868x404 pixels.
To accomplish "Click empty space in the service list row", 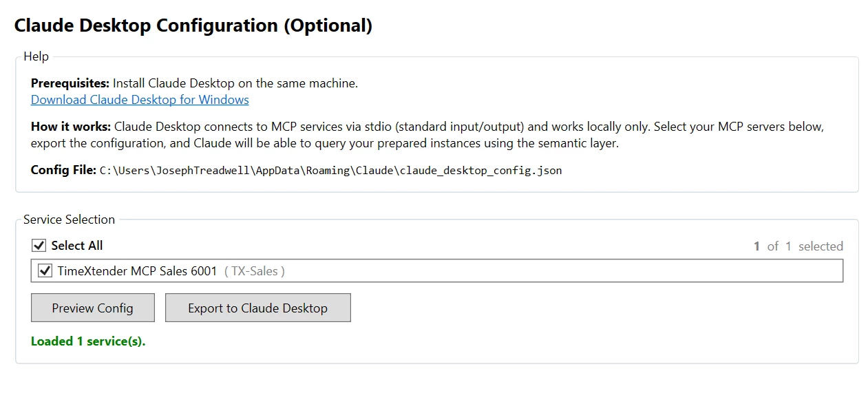I will click(551, 271).
